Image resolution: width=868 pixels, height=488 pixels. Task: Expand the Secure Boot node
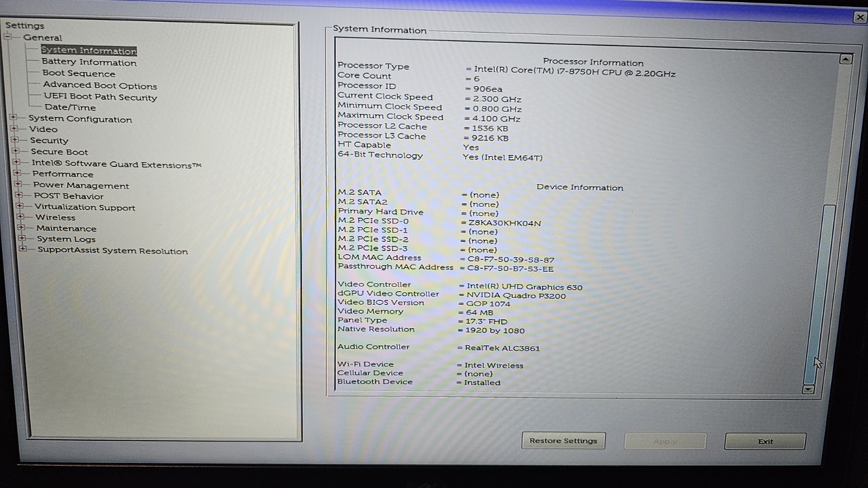tap(15, 151)
